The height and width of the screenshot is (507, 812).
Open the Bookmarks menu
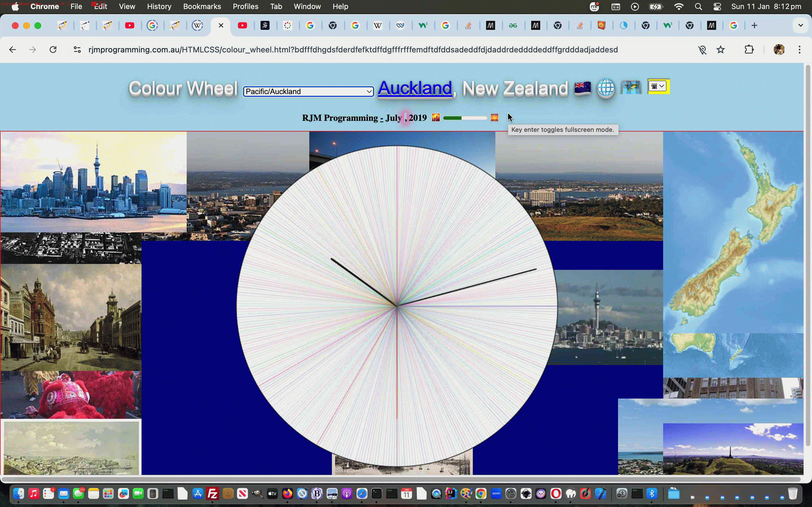[x=202, y=6]
